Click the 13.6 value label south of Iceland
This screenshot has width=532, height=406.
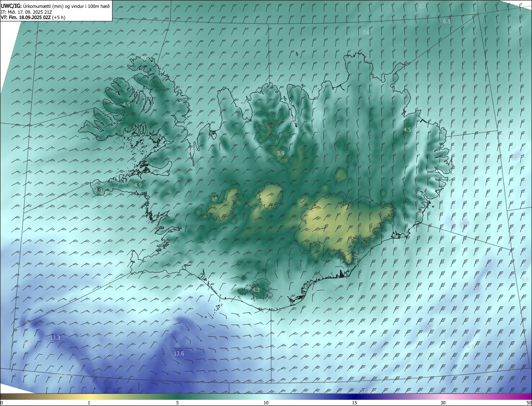pyautogui.click(x=179, y=354)
